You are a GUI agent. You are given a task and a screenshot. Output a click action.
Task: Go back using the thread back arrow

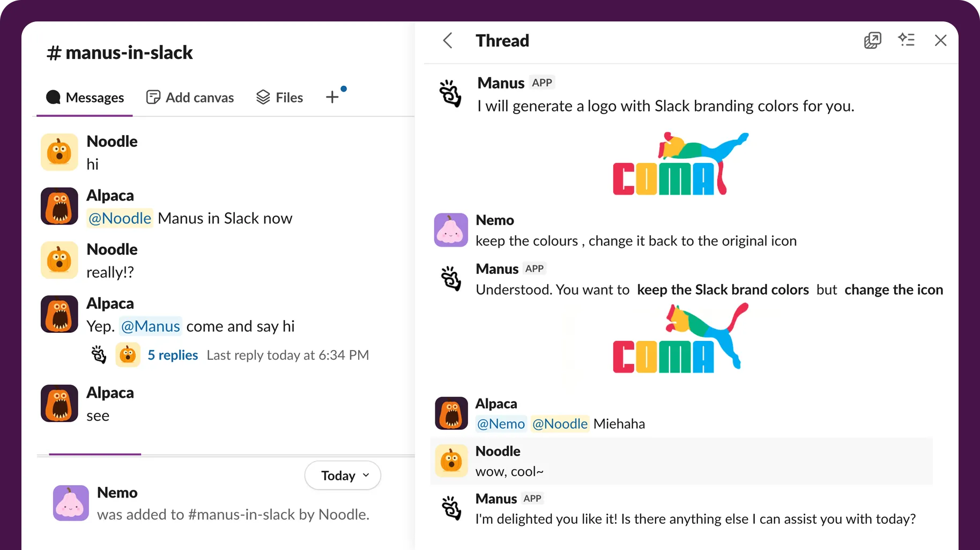(x=448, y=41)
